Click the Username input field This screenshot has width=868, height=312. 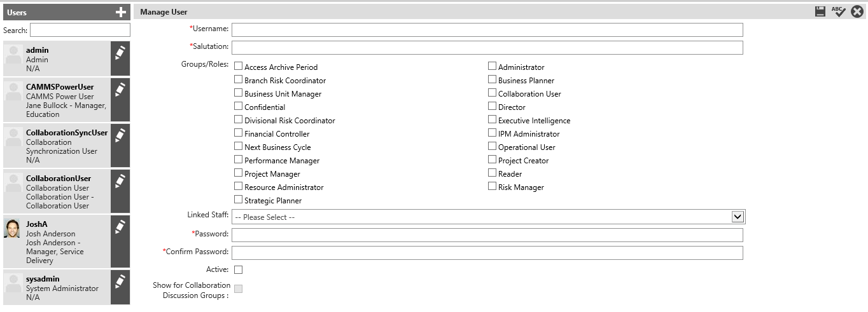point(487,29)
